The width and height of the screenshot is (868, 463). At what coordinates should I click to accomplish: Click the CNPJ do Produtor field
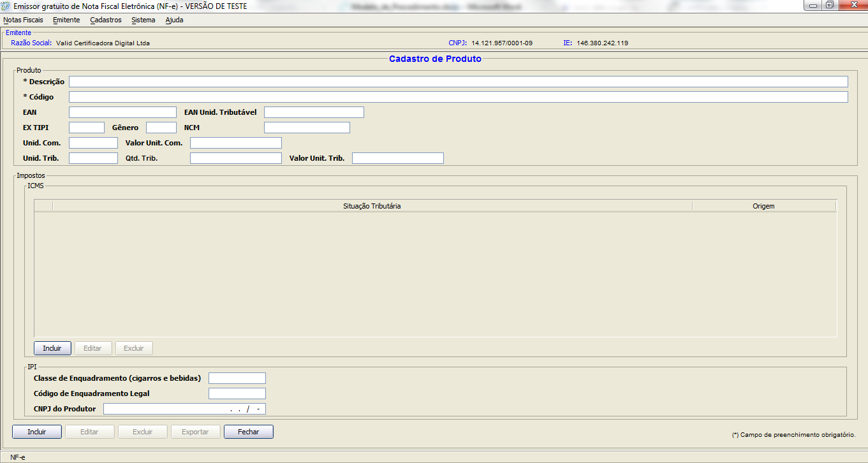[185, 409]
